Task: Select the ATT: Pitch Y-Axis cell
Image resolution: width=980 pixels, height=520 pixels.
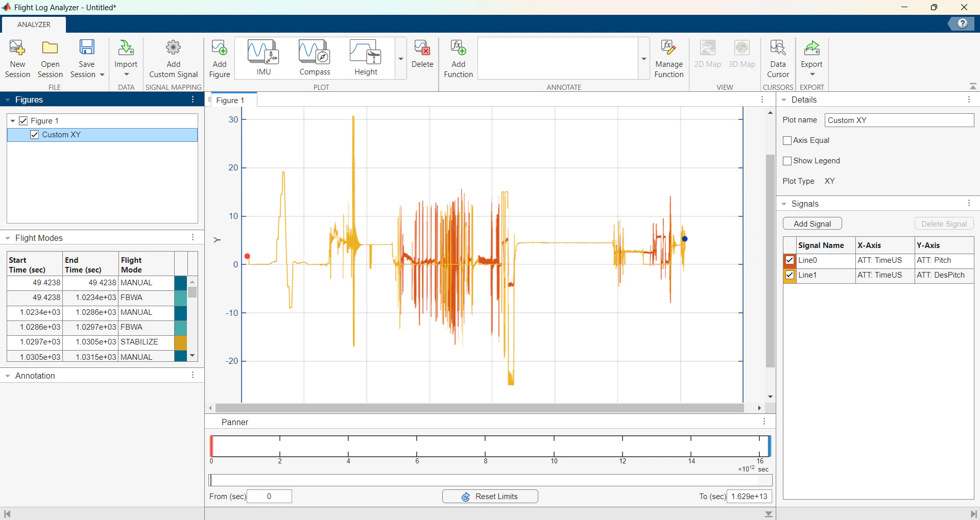Action: coord(944,260)
